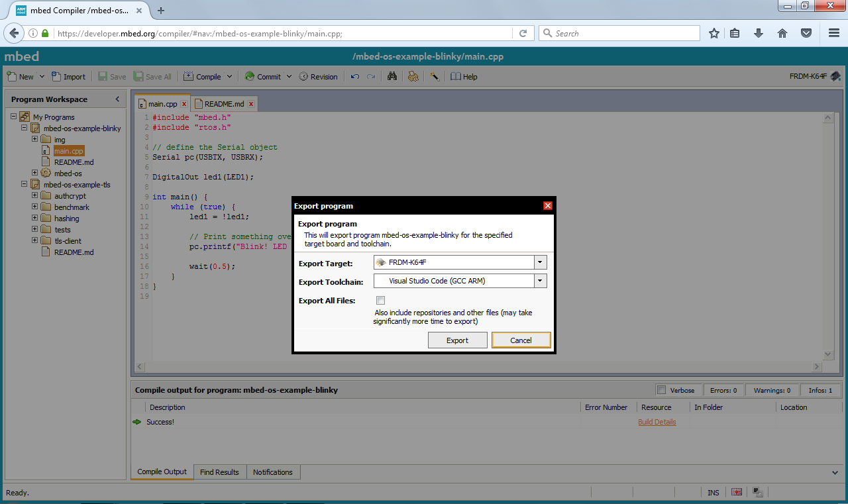The width and height of the screenshot is (848, 504).
Task: Expand the hashing folder
Action: pyautogui.click(x=34, y=218)
